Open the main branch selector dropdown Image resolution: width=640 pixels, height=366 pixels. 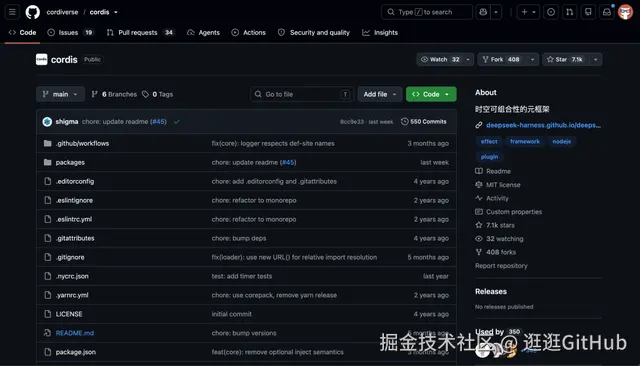[60, 94]
